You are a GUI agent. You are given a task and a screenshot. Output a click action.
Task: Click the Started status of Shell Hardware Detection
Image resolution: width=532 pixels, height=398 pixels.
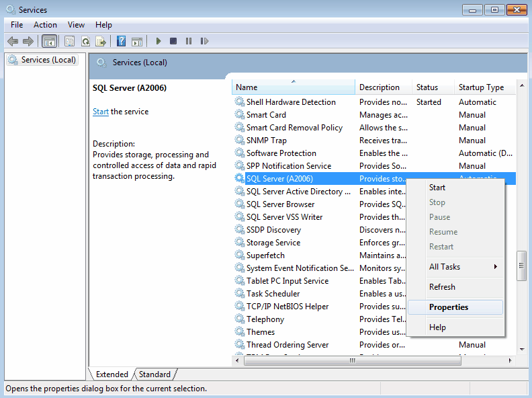click(429, 102)
